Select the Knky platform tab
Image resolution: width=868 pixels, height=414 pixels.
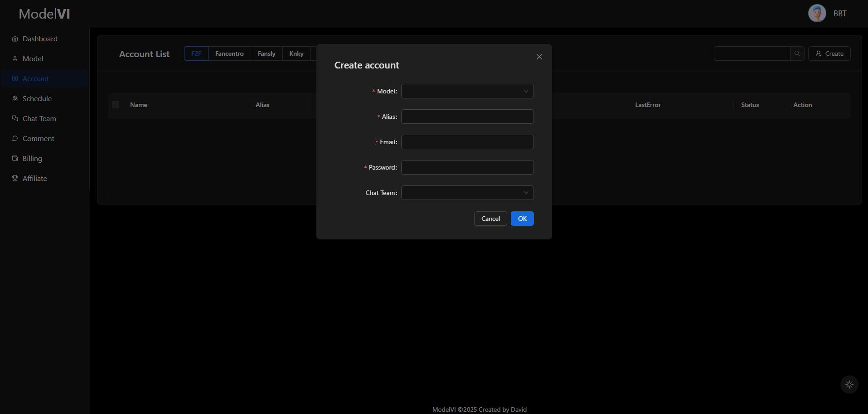tap(296, 54)
